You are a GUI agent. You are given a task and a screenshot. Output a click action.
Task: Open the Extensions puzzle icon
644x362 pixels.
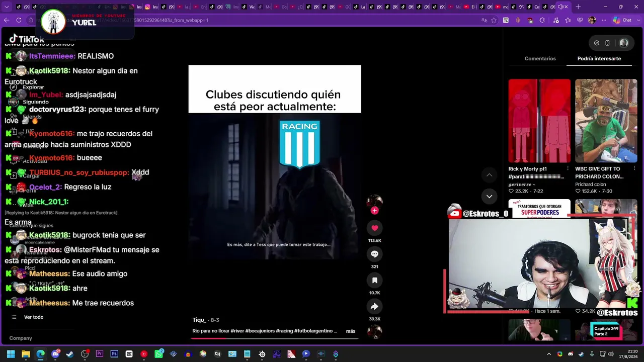pyautogui.click(x=542, y=20)
